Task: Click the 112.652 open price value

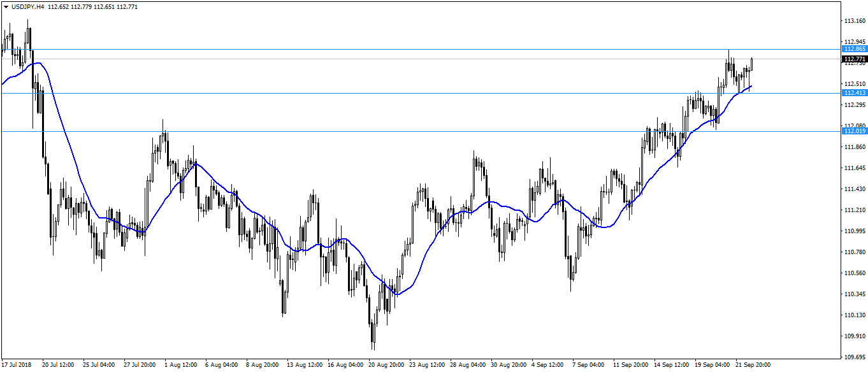Action: tap(59, 7)
